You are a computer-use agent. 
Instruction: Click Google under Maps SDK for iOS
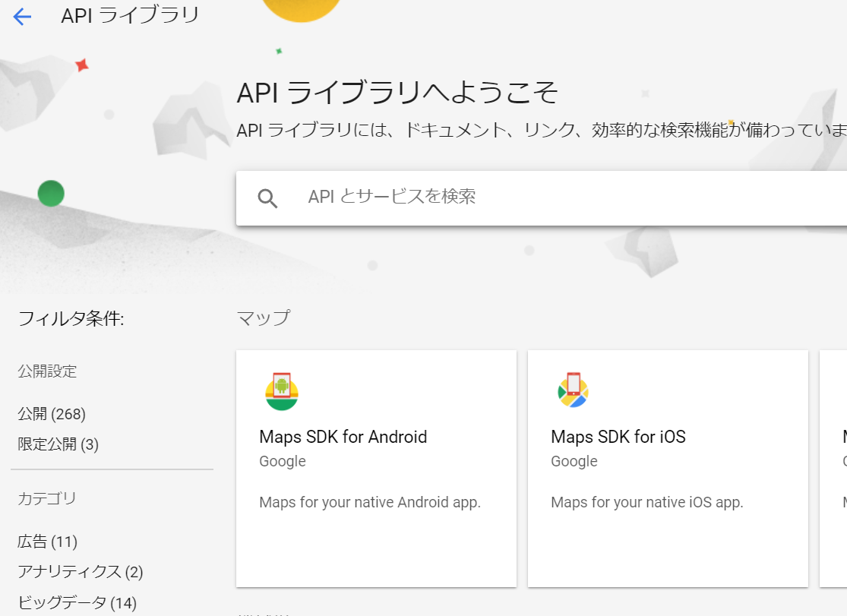574,462
